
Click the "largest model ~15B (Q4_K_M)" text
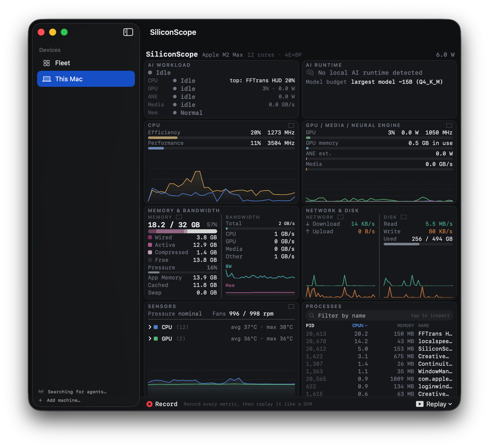[397, 82]
